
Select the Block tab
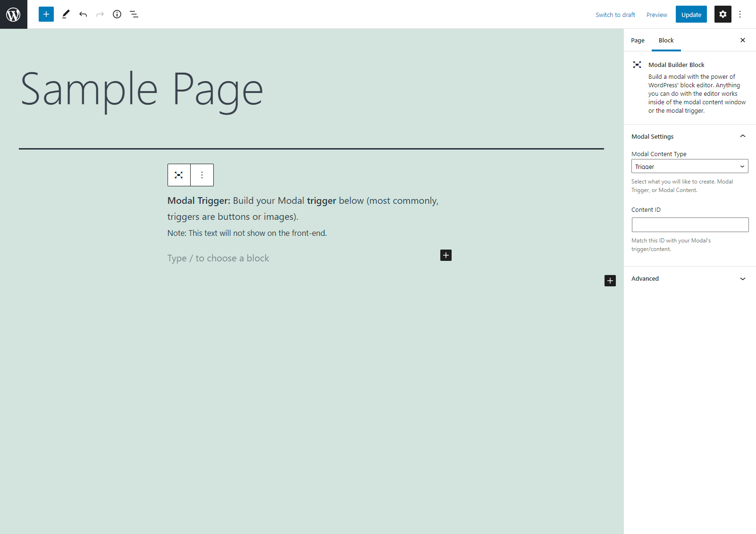point(666,40)
